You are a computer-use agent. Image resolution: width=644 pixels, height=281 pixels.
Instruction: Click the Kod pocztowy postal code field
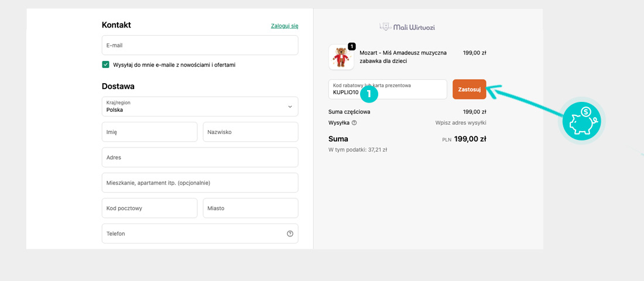pyautogui.click(x=149, y=208)
